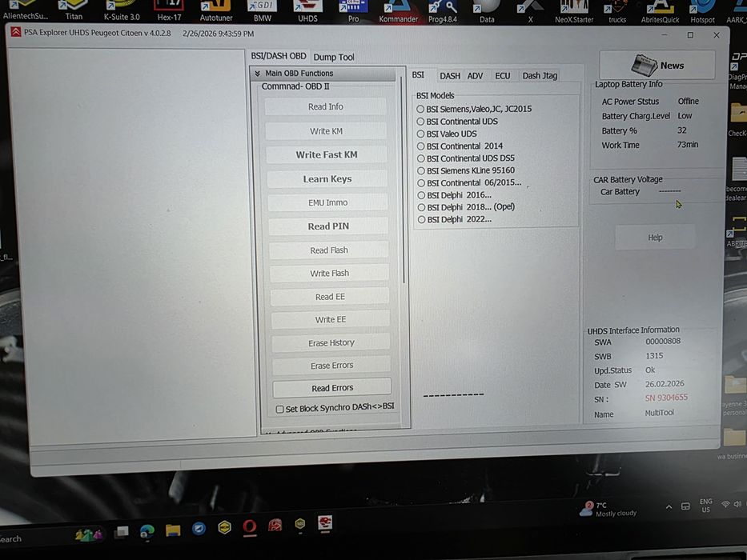Switch to the BSI/DASH OBD tab
The height and width of the screenshot is (560, 747).
279,56
